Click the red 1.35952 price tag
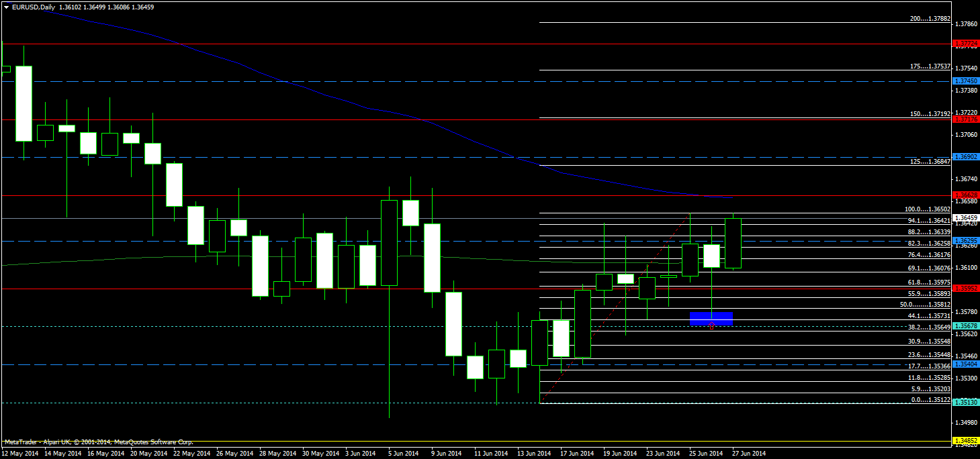The image size is (980, 459). tap(967, 288)
